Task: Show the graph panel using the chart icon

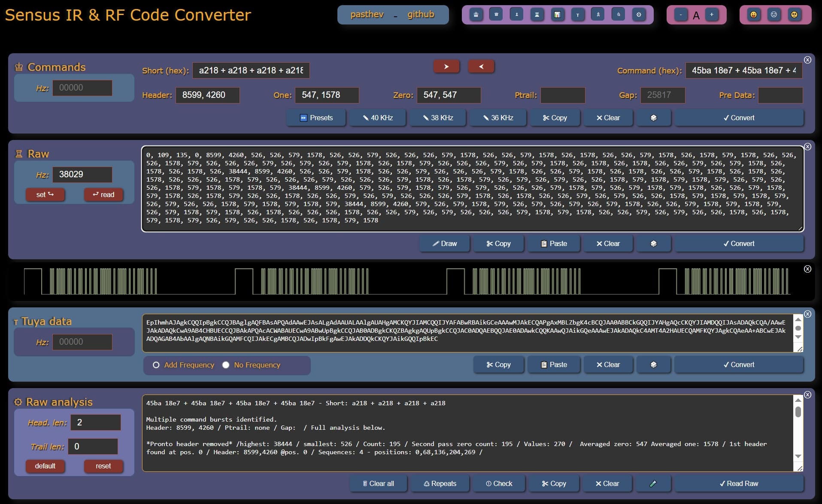Action: [x=558, y=14]
